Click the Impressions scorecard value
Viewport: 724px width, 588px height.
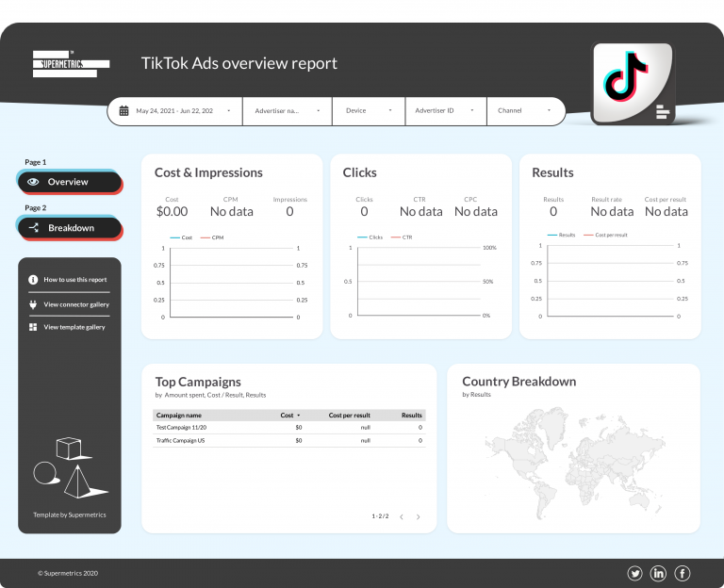coord(289,211)
